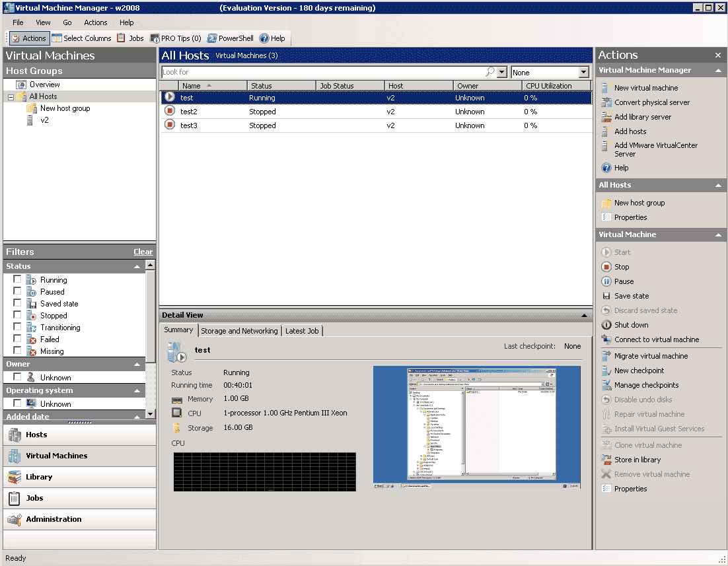728x566 pixels.
Task: Check the Saved state filter
Action: [17, 302]
